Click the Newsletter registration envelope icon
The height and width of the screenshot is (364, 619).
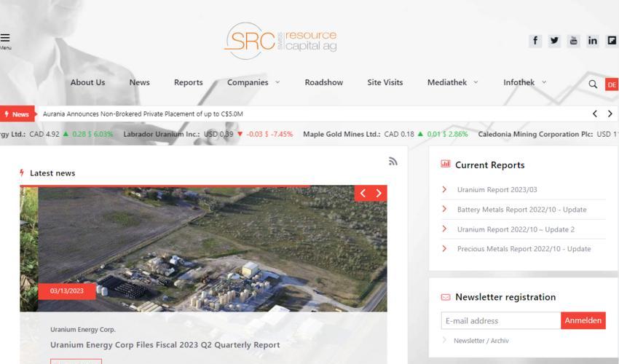445,297
